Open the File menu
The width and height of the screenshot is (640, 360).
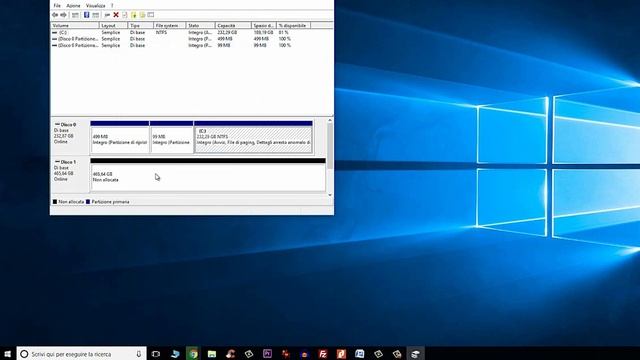[57, 6]
